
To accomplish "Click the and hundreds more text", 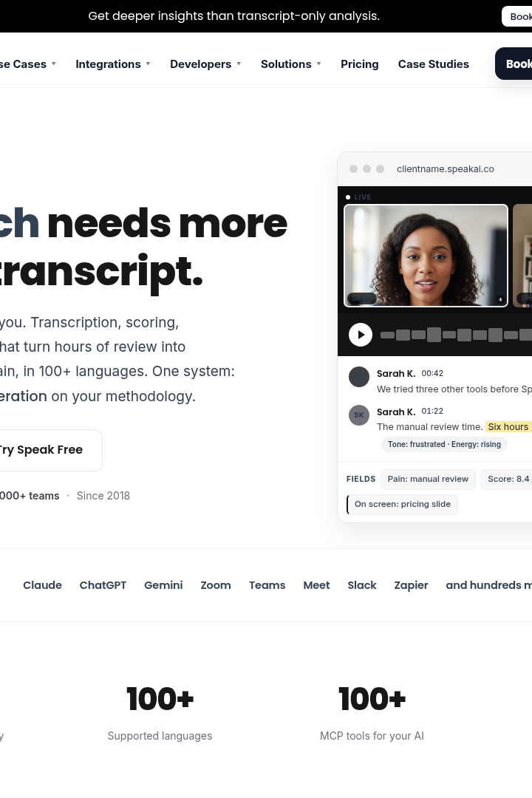I will (x=488, y=585).
